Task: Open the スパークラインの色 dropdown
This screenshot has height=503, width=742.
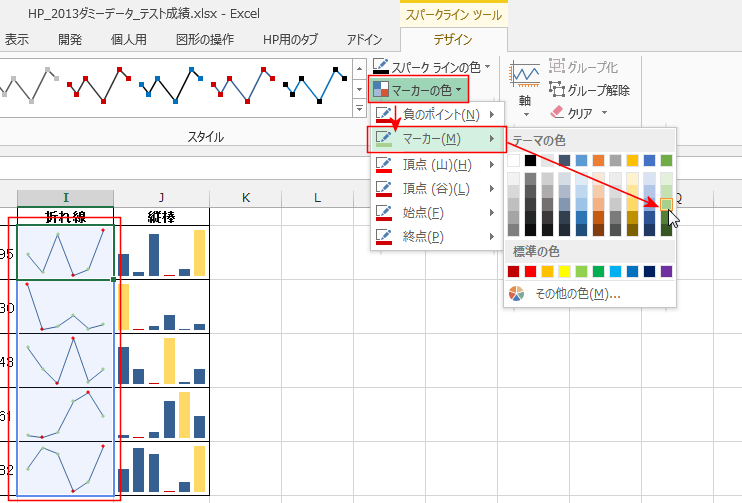Action: point(431,67)
